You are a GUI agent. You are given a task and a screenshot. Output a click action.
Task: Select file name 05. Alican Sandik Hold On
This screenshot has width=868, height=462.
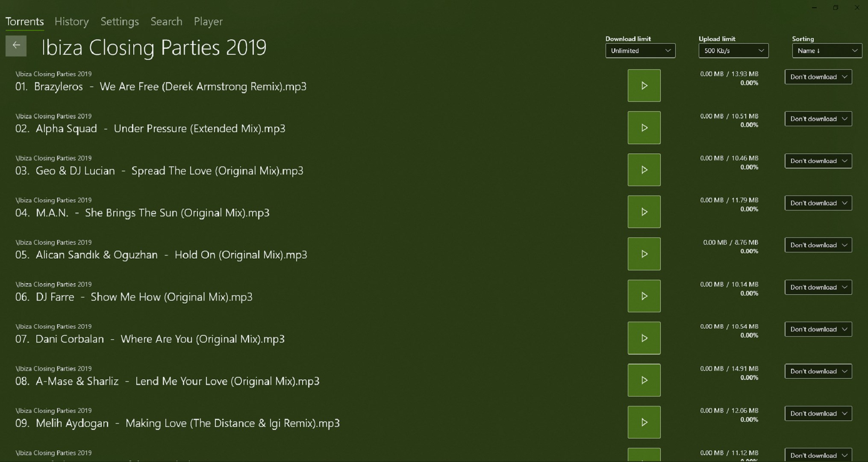pyautogui.click(x=161, y=255)
